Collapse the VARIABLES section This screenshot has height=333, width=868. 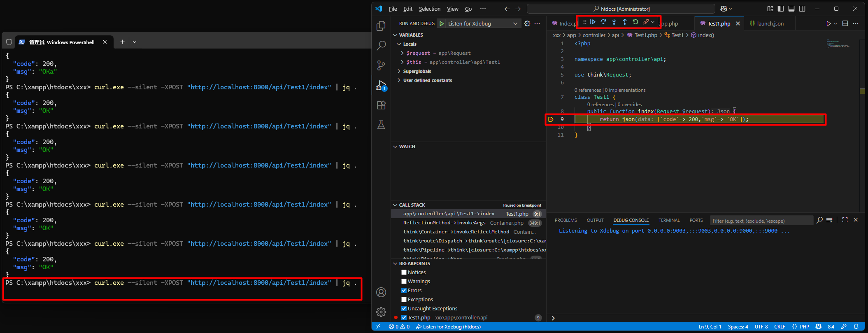396,35
